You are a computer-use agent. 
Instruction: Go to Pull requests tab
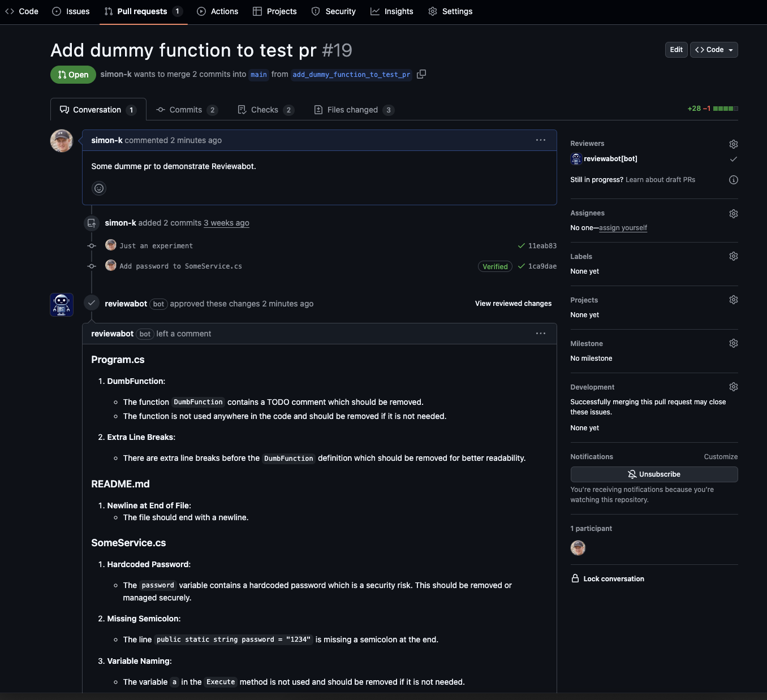[x=144, y=11]
